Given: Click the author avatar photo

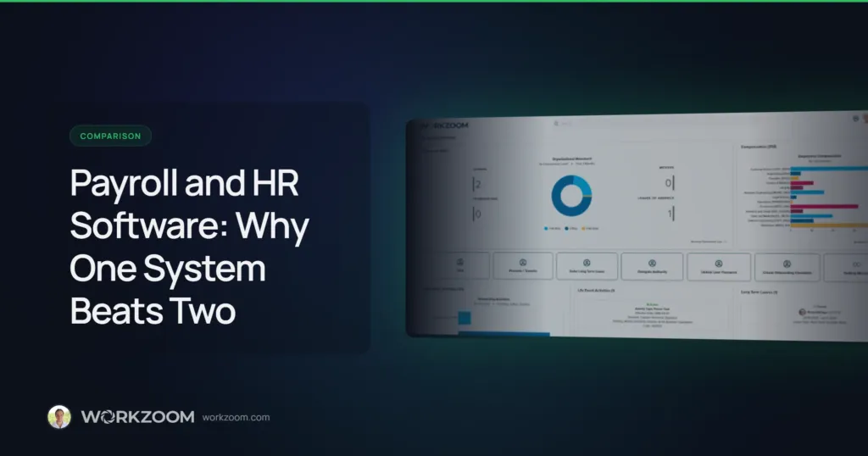Looking at the screenshot, I should point(59,417).
